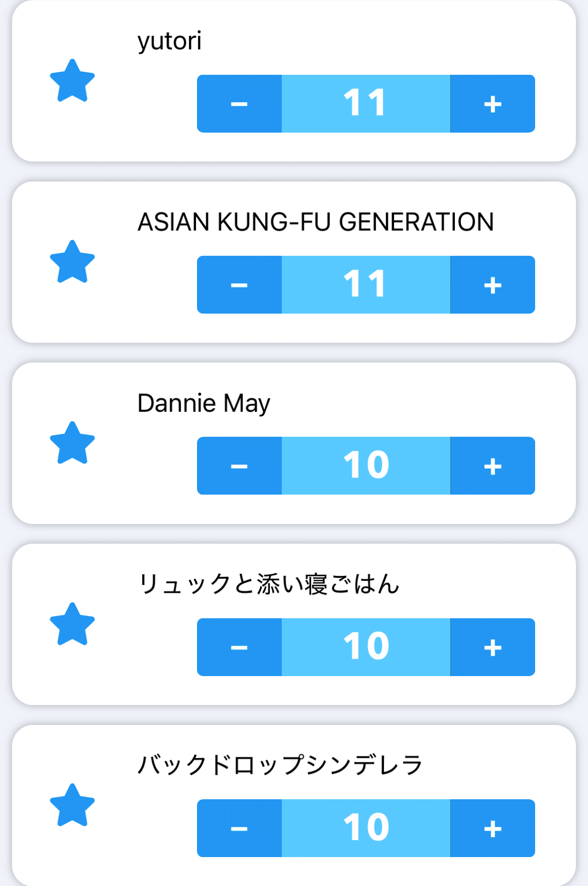This screenshot has width=588, height=886.
Task: Click the star icon beside リュックと添い寝ごはん
Action: [x=72, y=624]
